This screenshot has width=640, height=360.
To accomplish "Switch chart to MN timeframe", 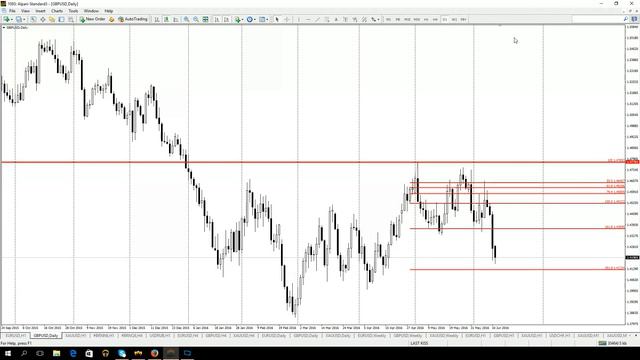I will click(463, 19).
